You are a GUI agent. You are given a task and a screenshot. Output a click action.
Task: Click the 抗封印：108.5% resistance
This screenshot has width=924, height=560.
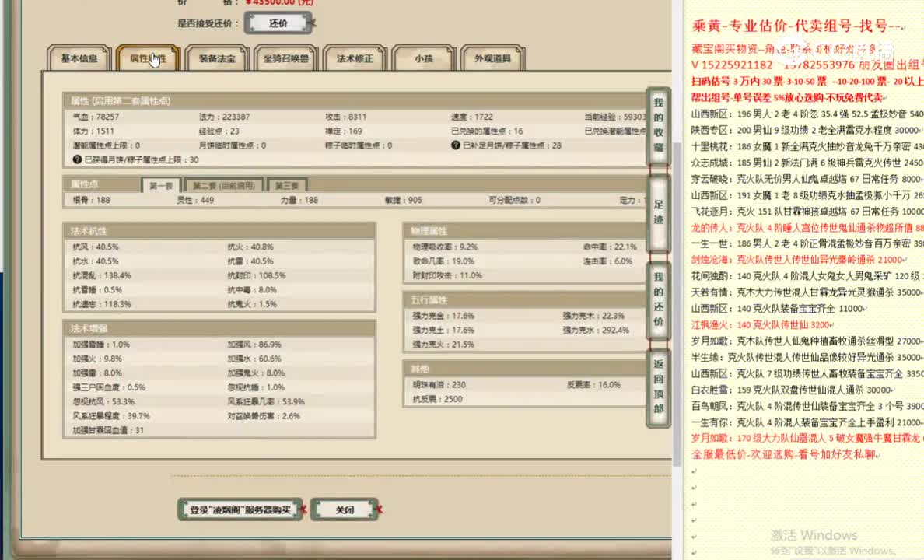(x=257, y=275)
